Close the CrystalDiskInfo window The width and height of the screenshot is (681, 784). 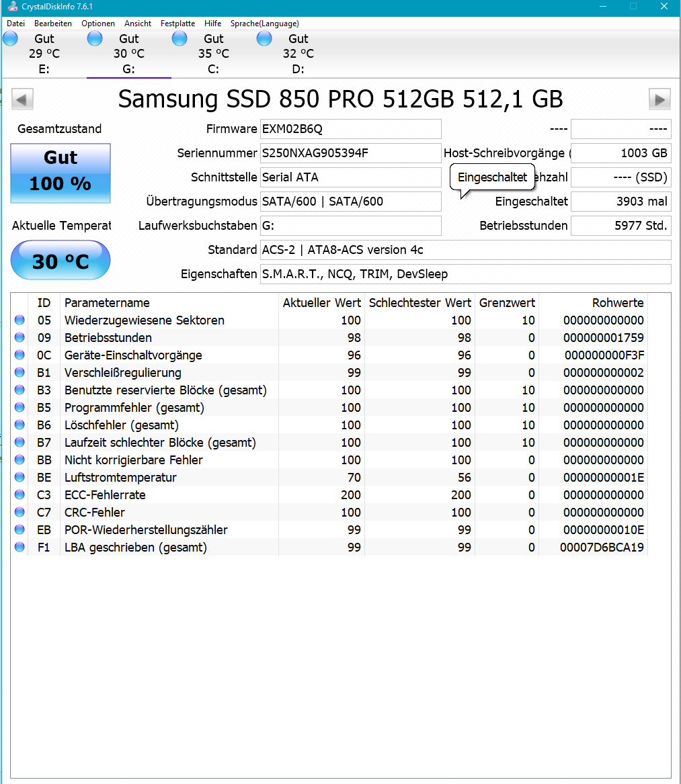664,7
